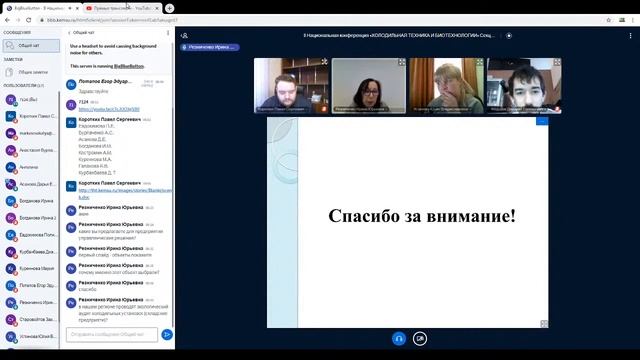The height and width of the screenshot is (360, 640).
Task: Select user Устинова Юлия in users list
Action: pos(31,336)
